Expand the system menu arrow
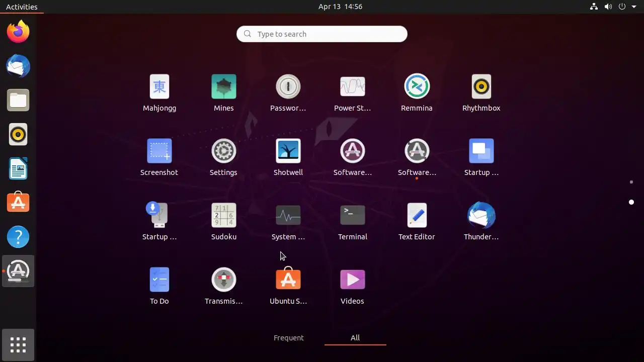This screenshot has width=644, height=362. click(x=634, y=7)
